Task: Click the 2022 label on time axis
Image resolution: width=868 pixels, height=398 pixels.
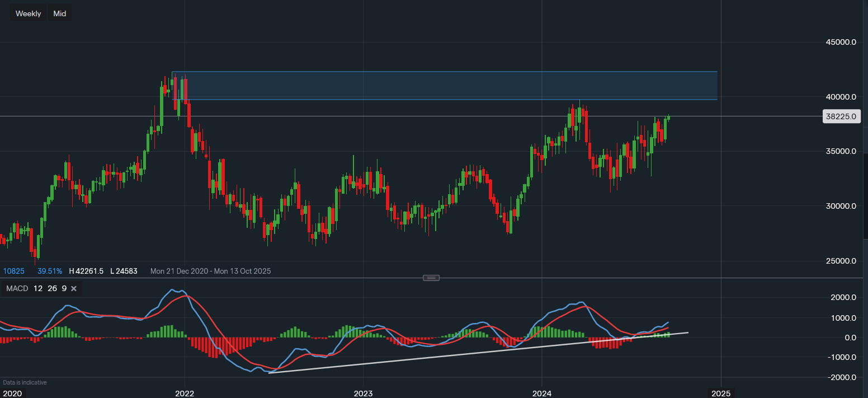Action: 185,394
